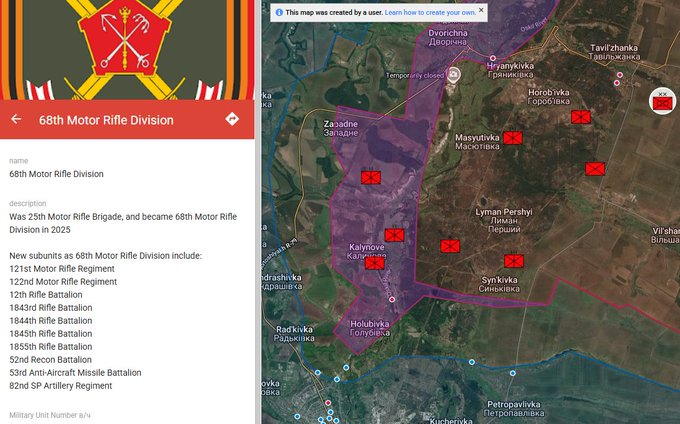680x424 pixels.
Task: Select the red unit marker west of Lyman Pershyi
Action: pos(450,246)
